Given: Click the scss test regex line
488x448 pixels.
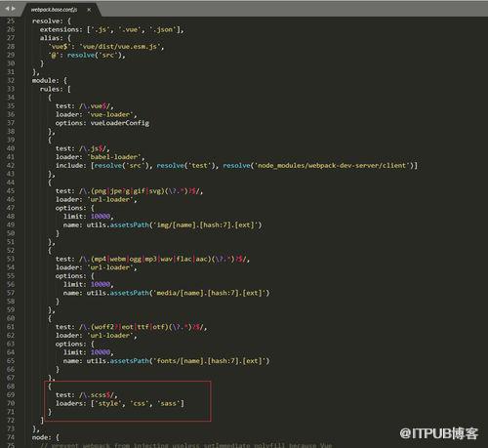Looking at the screenshot, I should [x=86, y=395].
